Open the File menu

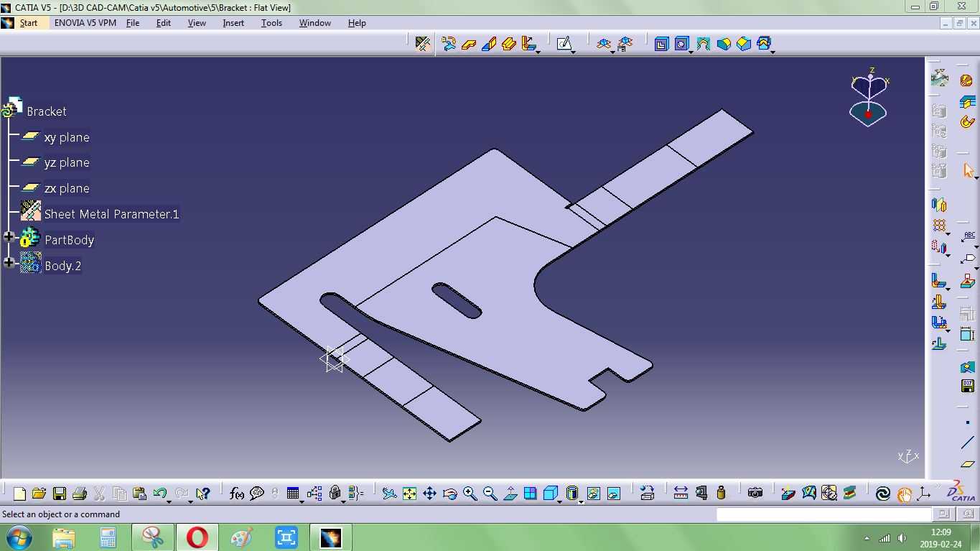pos(133,23)
